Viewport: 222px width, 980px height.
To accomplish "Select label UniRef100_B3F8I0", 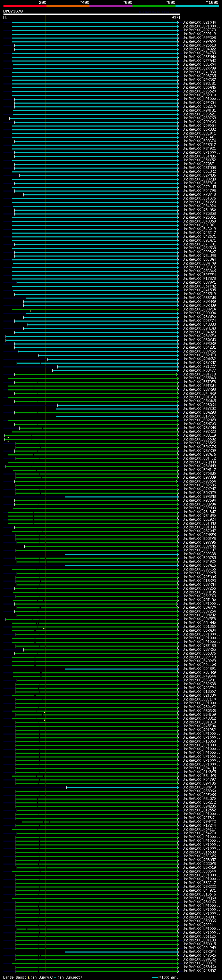I will 199,183.
